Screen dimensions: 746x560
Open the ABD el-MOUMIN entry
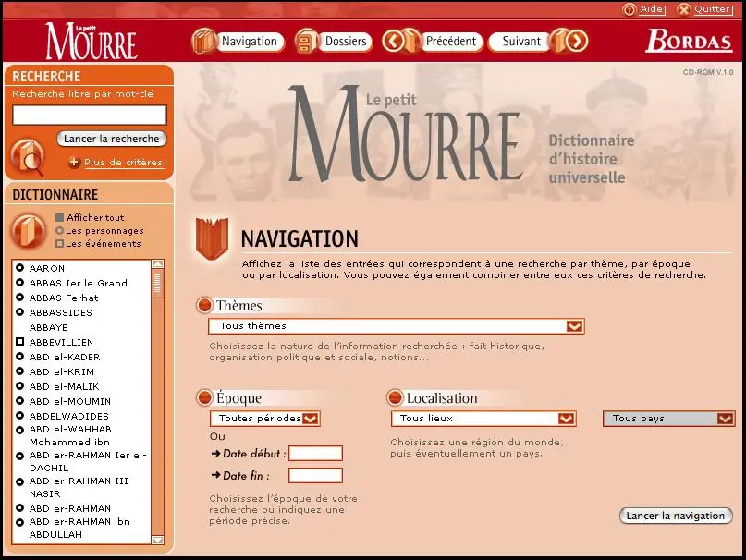70,401
